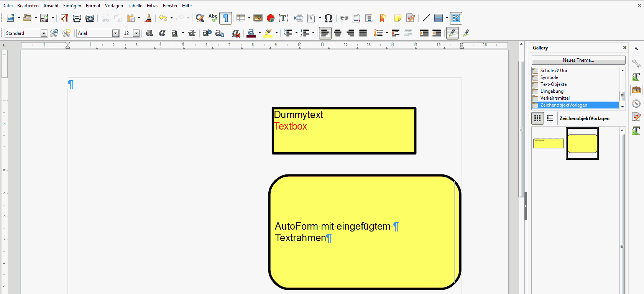This screenshot has height=294, width=644.
Task: Open the Navigator compass in the sidebar
Action: coord(636,103)
